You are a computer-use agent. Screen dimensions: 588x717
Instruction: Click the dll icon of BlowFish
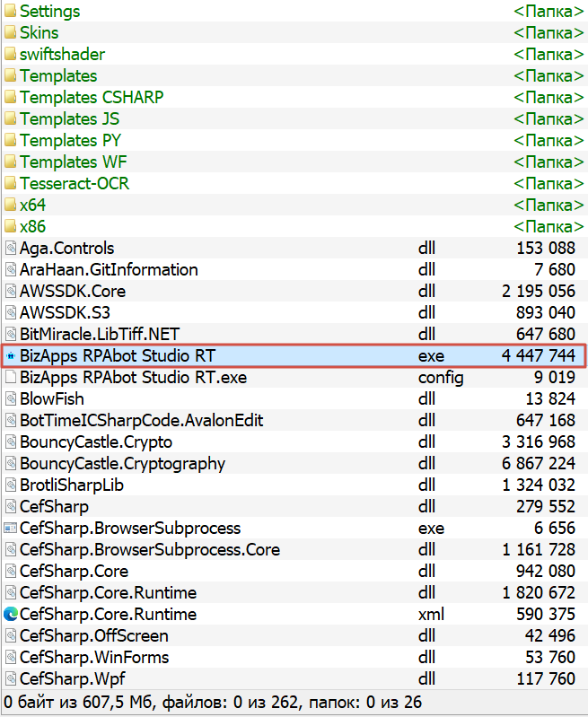pos(11,398)
